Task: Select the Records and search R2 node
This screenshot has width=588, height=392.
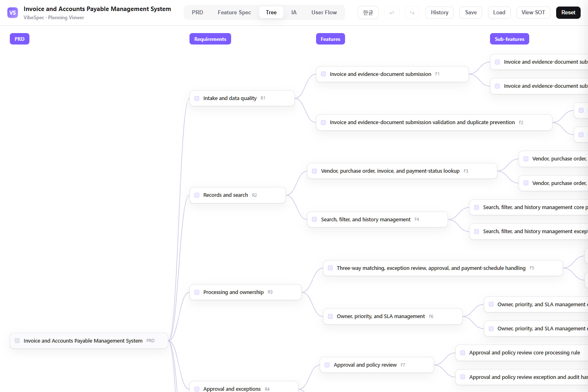Action: 238,195
